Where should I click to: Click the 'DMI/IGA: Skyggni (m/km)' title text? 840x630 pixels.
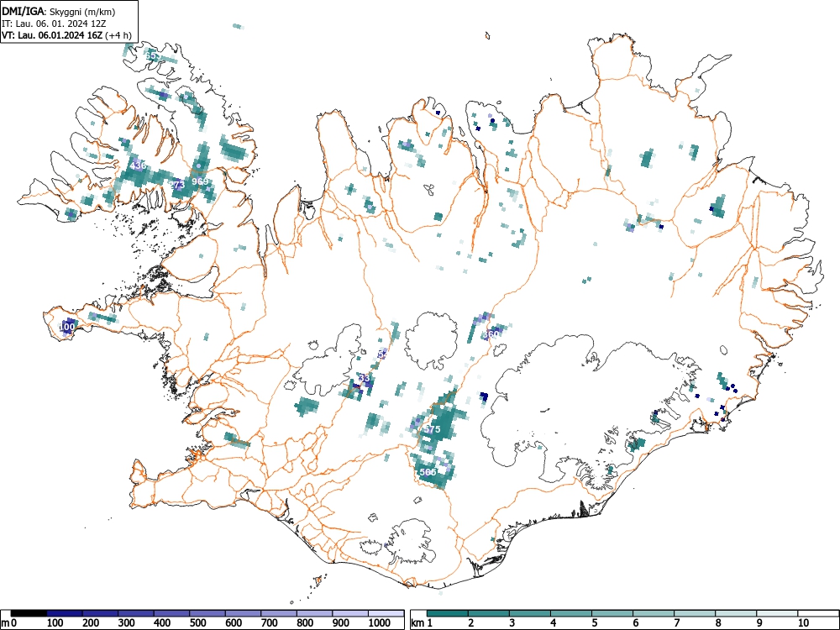(59, 11)
